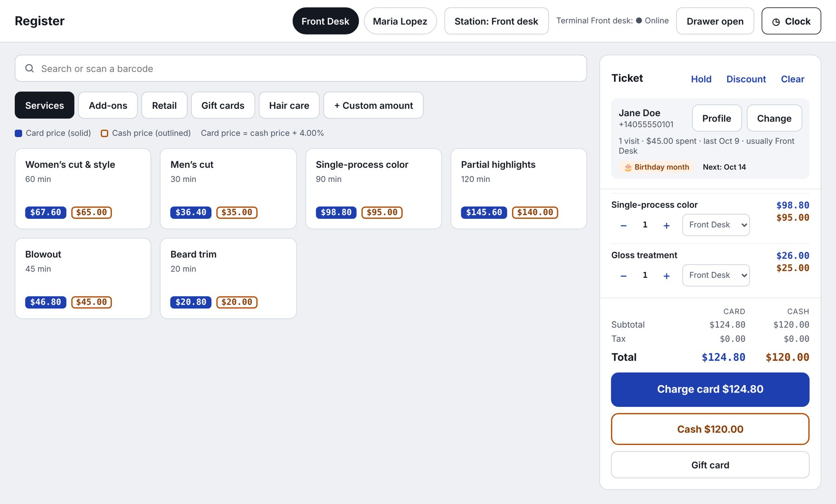Increase Gloss treatment quantity with plus

tap(666, 275)
